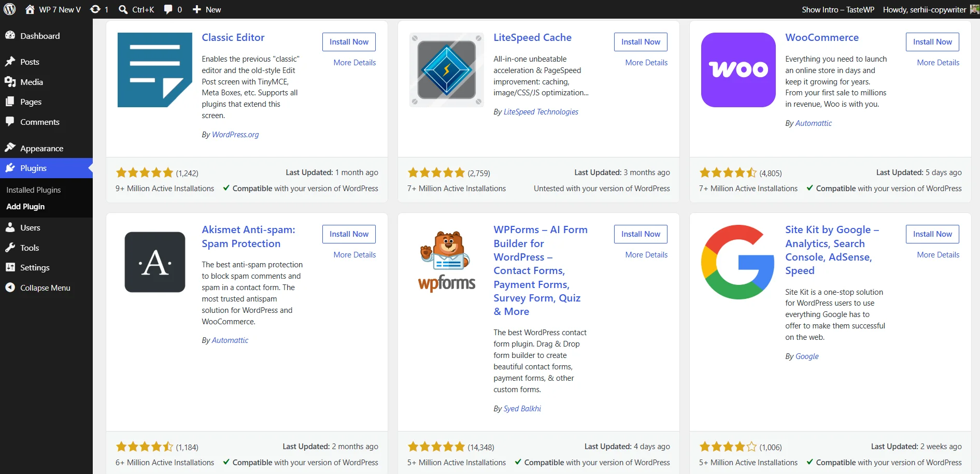Install the Akismet Anti-spam plugin
The image size is (980, 474).
(349, 234)
